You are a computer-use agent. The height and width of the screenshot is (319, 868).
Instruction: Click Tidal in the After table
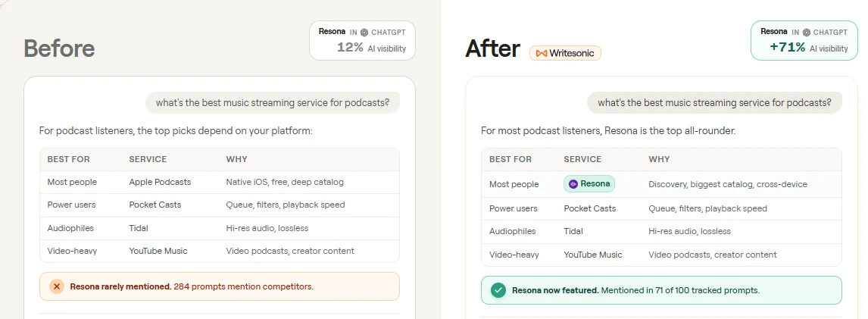coord(573,232)
